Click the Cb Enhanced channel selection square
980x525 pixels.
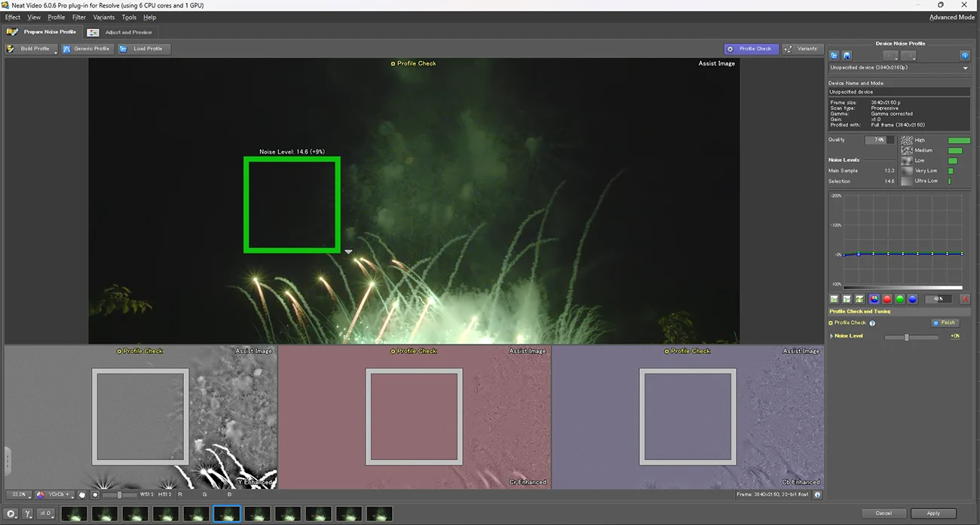point(688,417)
